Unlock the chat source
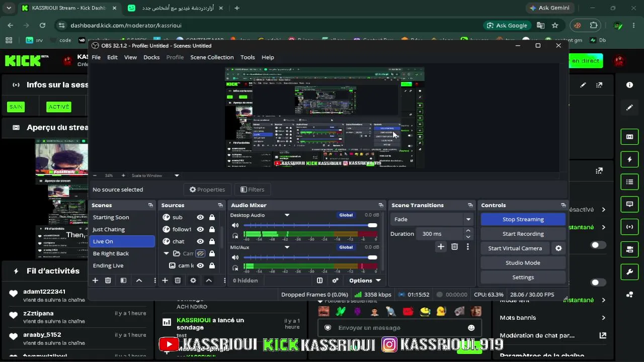Image resolution: width=644 pixels, height=362 pixels. click(x=212, y=241)
